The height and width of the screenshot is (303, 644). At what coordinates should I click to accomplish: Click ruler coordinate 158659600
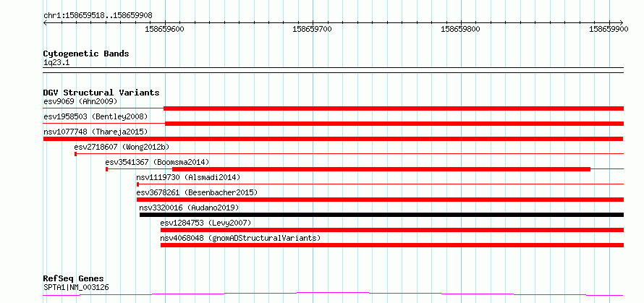(165, 30)
